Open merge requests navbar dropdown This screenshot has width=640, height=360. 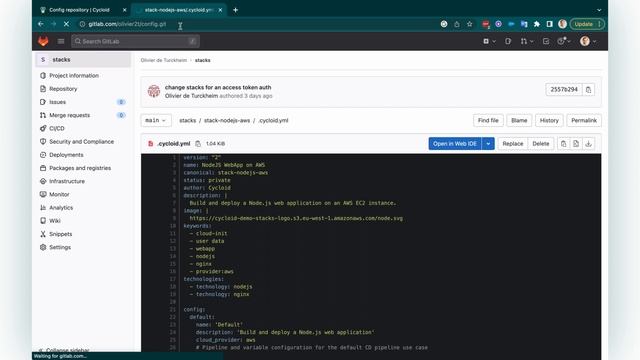(x=527, y=41)
